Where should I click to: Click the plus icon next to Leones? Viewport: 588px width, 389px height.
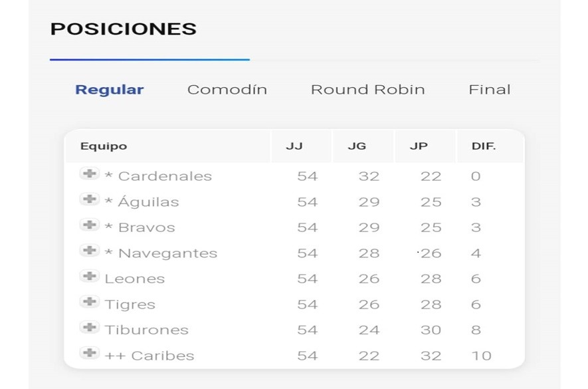coord(89,278)
